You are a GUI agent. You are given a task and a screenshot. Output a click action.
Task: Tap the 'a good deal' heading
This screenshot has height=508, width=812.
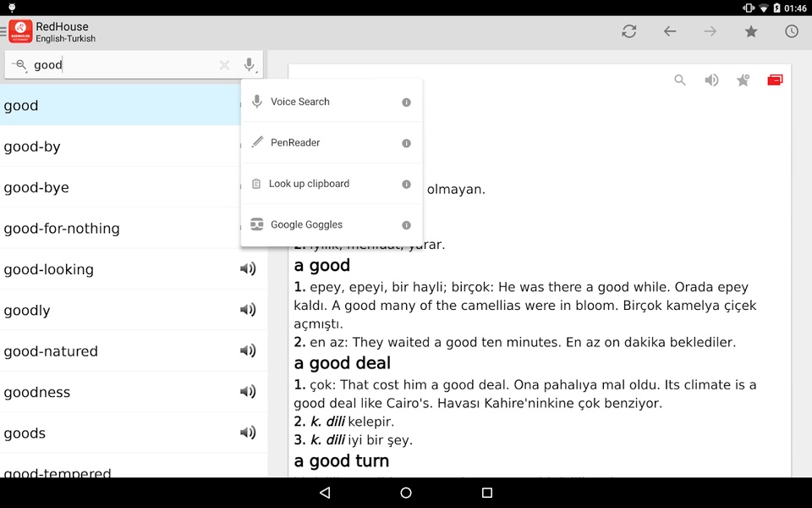pyautogui.click(x=342, y=363)
